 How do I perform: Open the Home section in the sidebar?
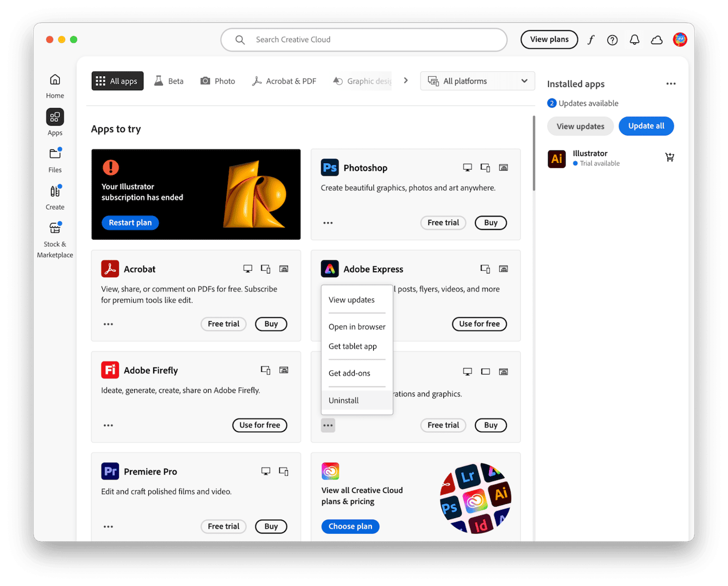click(54, 86)
